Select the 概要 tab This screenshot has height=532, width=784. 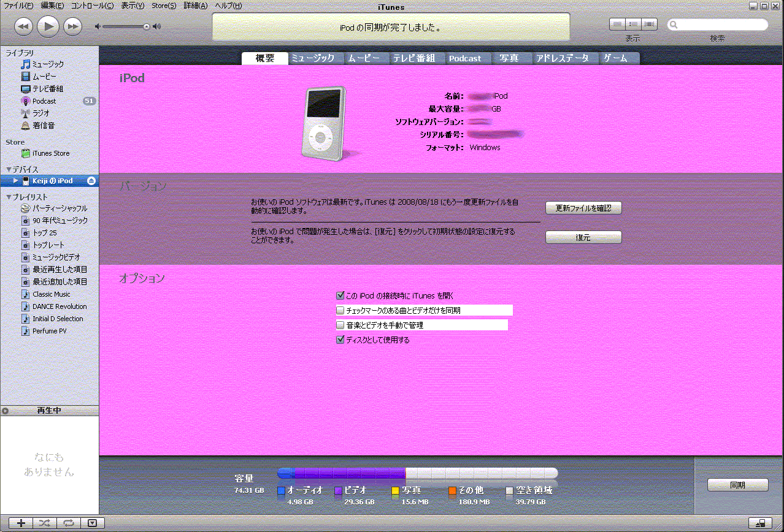coord(265,58)
